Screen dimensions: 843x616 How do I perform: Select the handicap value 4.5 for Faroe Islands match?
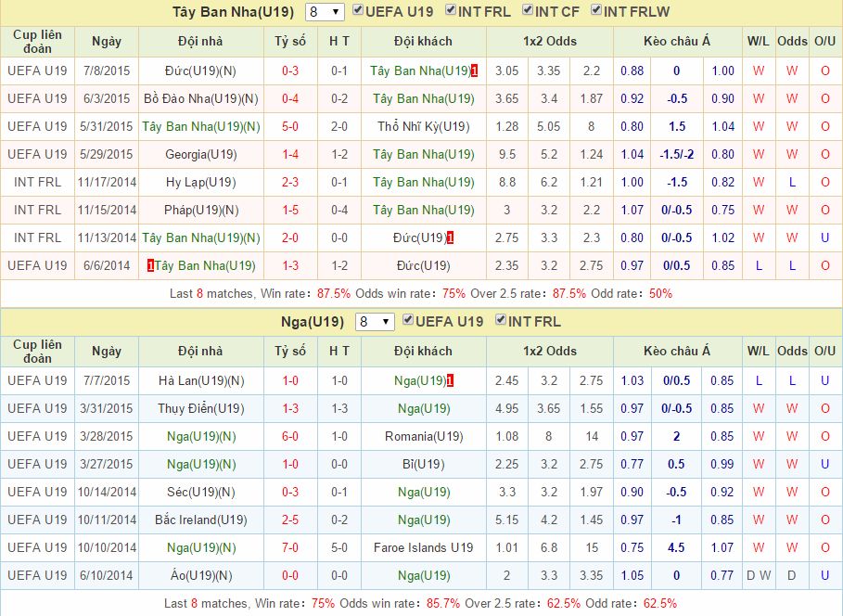[x=676, y=547]
